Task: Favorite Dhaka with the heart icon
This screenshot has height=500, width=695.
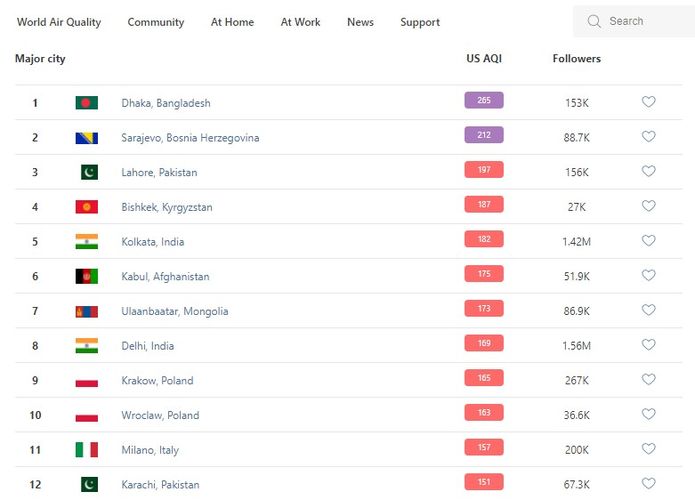Action: [x=648, y=102]
